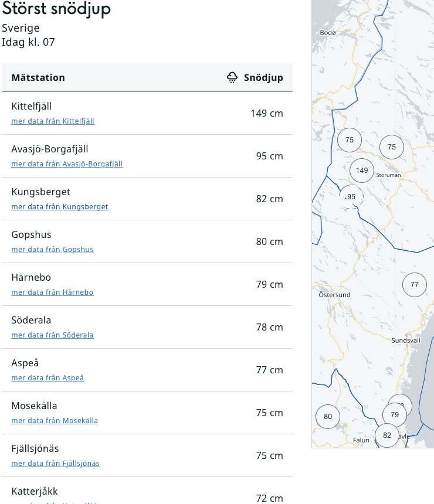The height and width of the screenshot is (504, 434).
Task: Click the Östersund label on the map
Action: pos(334,295)
